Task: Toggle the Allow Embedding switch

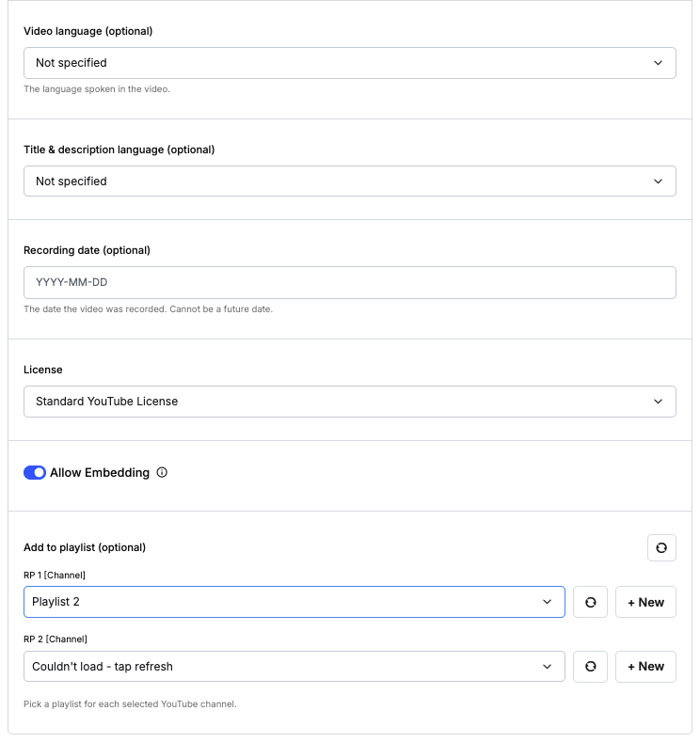Action: (x=35, y=473)
